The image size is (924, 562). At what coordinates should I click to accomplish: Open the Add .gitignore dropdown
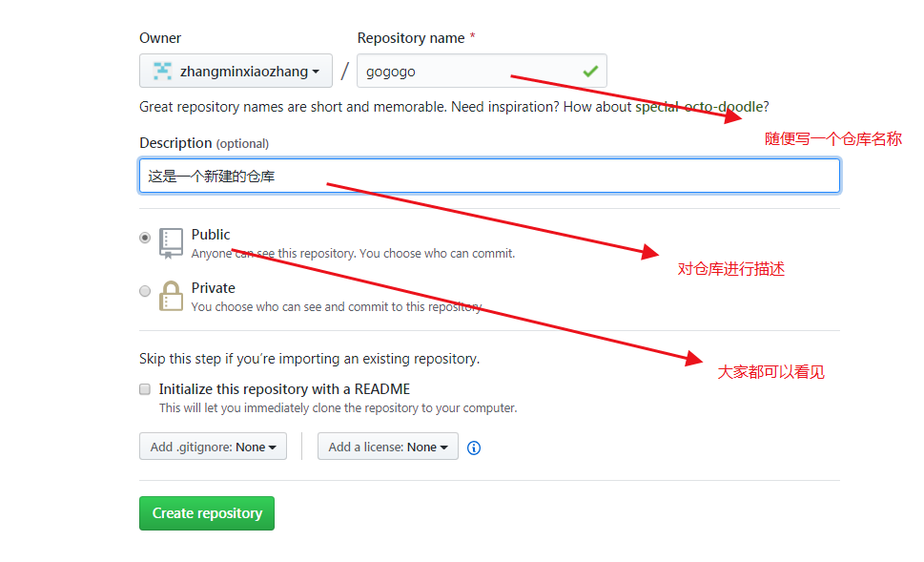click(x=213, y=447)
